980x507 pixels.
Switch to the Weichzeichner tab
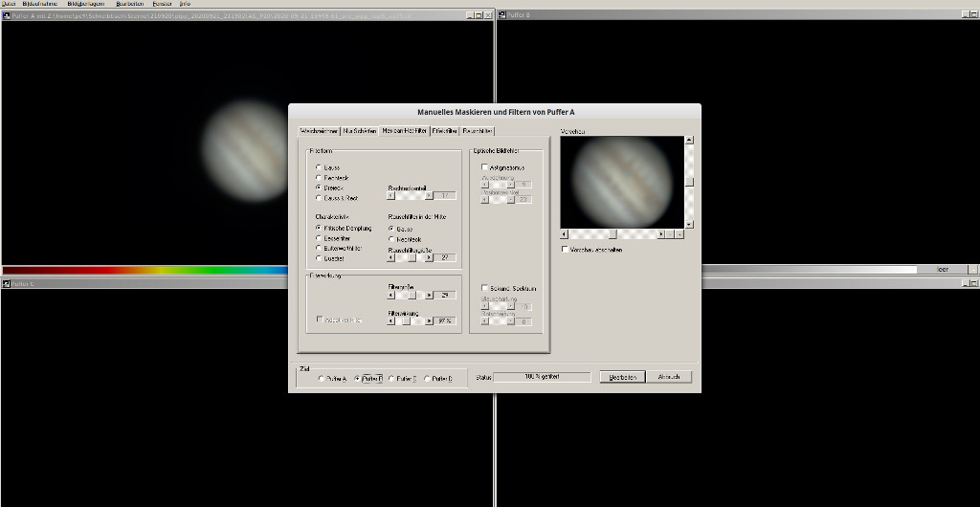pyautogui.click(x=320, y=130)
